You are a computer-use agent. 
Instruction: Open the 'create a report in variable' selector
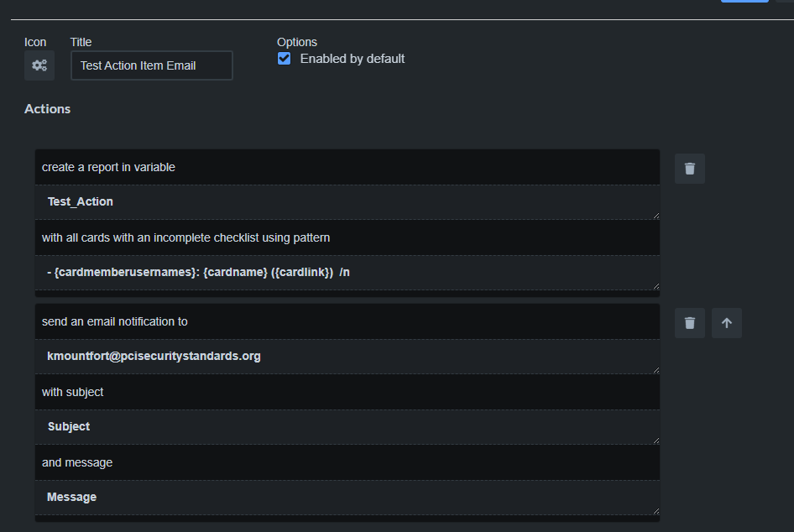tap(347, 167)
